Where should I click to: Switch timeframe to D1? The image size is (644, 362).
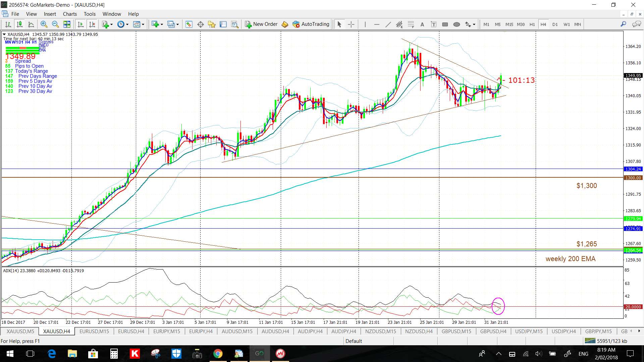[x=555, y=24]
